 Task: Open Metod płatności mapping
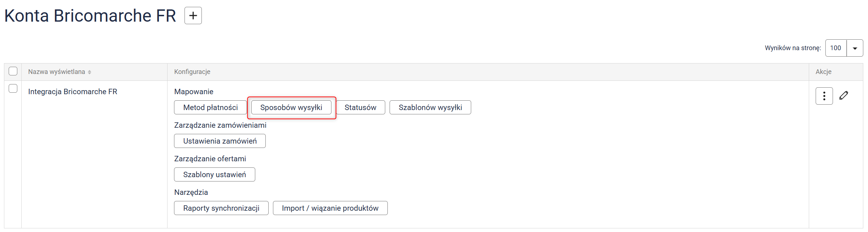click(210, 108)
